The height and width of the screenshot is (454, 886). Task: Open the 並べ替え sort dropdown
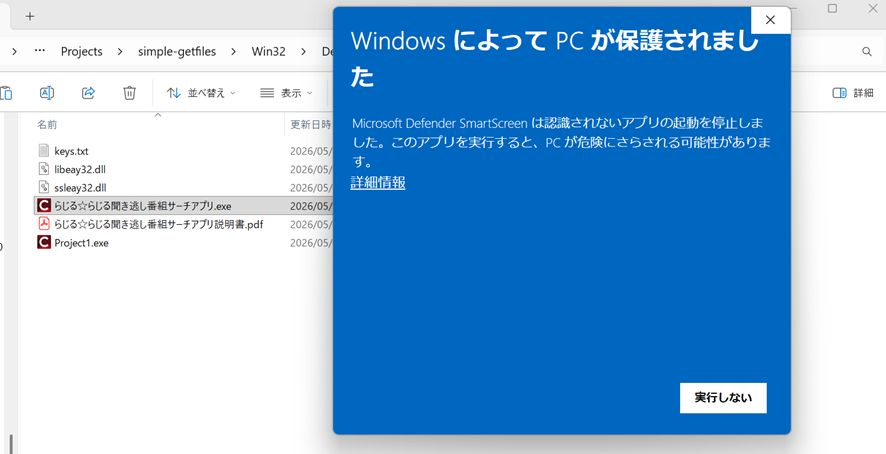tap(201, 93)
